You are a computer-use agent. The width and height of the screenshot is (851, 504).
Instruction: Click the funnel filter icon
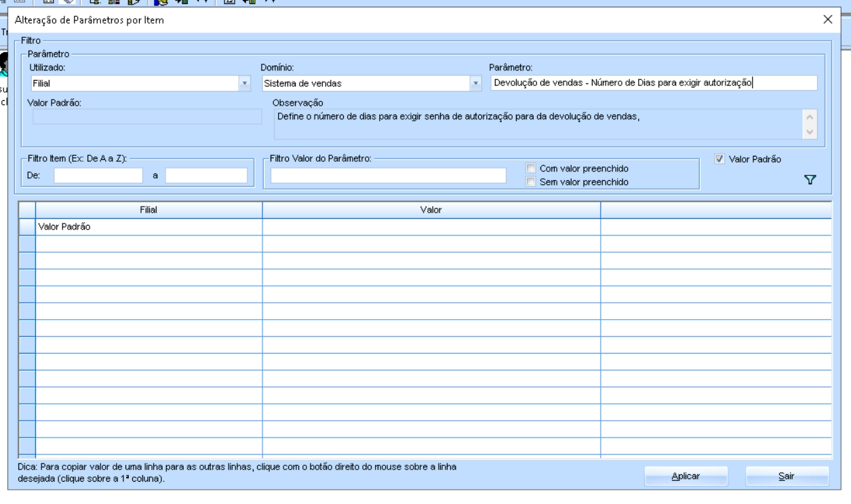[808, 180]
